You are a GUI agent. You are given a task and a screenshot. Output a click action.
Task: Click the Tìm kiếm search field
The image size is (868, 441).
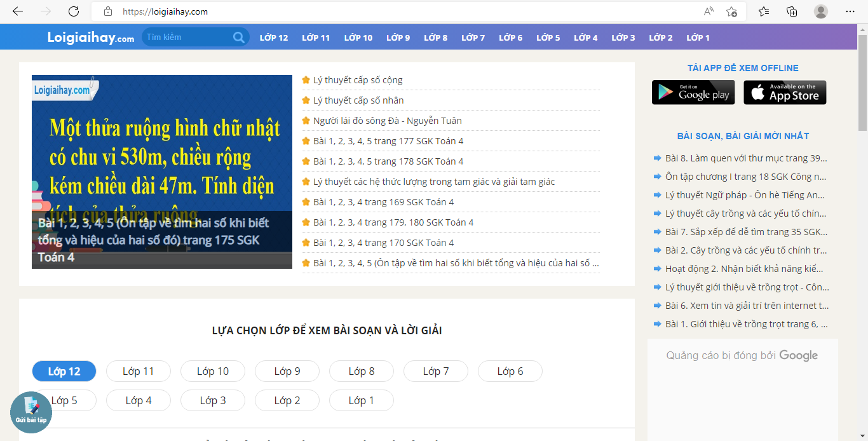(x=187, y=37)
